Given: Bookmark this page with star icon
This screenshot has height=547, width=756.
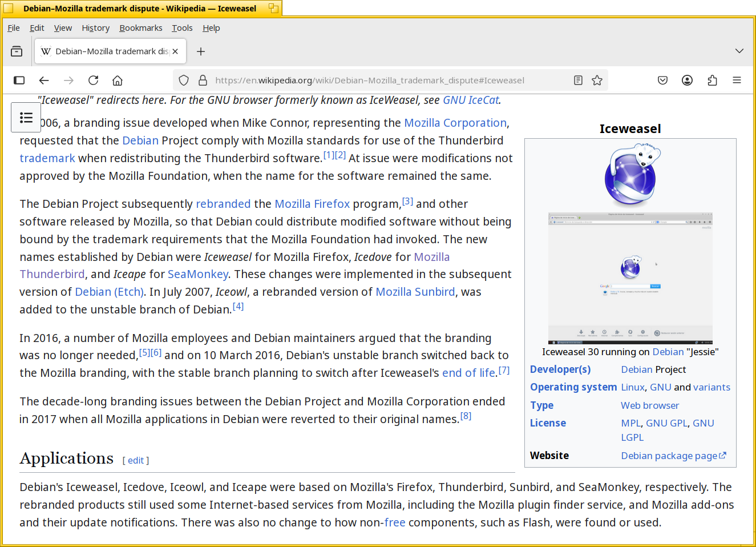Looking at the screenshot, I should point(597,81).
